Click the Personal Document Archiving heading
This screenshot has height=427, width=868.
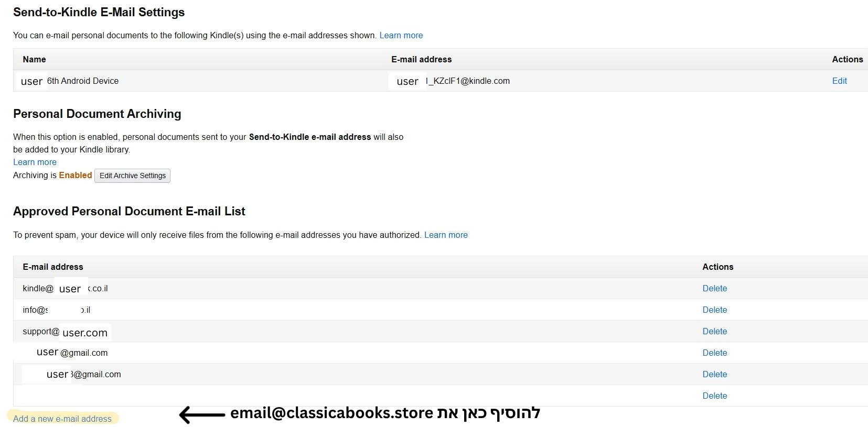tap(97, 114)
